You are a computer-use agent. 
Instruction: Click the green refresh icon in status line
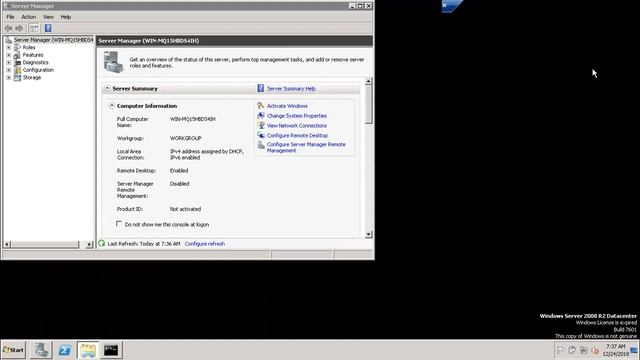102,244
